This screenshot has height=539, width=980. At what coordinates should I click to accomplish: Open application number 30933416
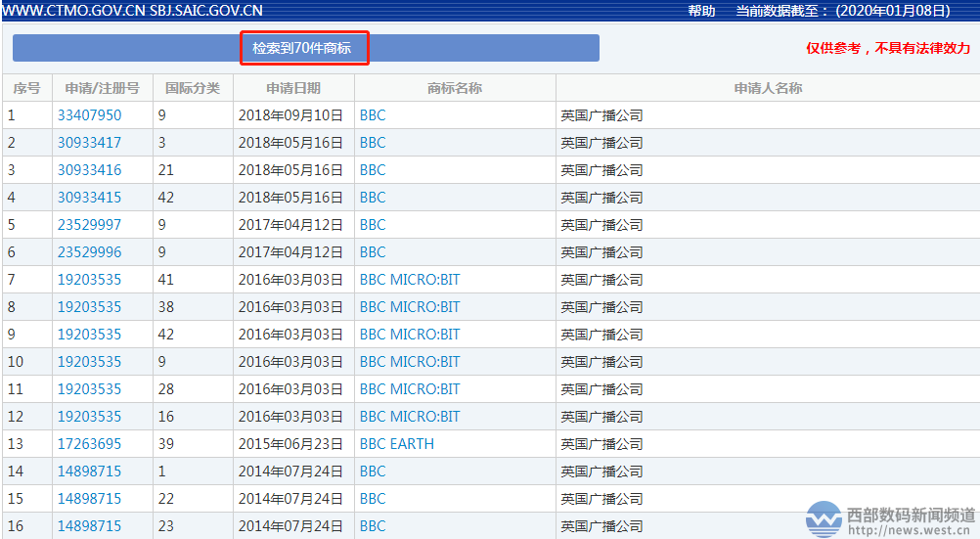pyautogui.click(x=89, y=170)
